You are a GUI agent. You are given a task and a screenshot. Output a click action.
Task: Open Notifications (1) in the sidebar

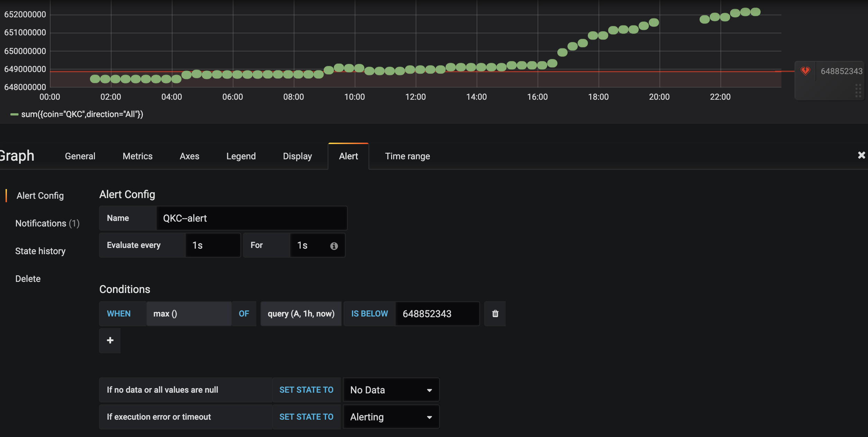coord(47,223)
